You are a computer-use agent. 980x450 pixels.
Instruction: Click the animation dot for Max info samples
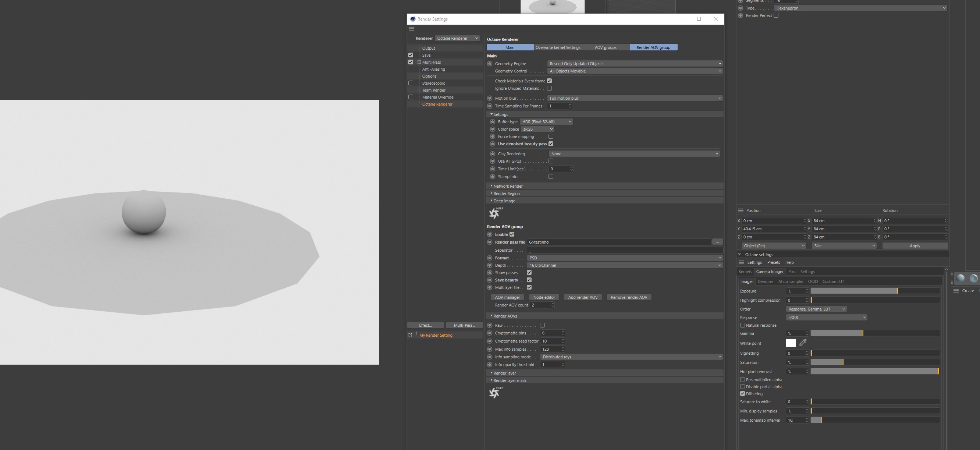click(x=490, y=349)
